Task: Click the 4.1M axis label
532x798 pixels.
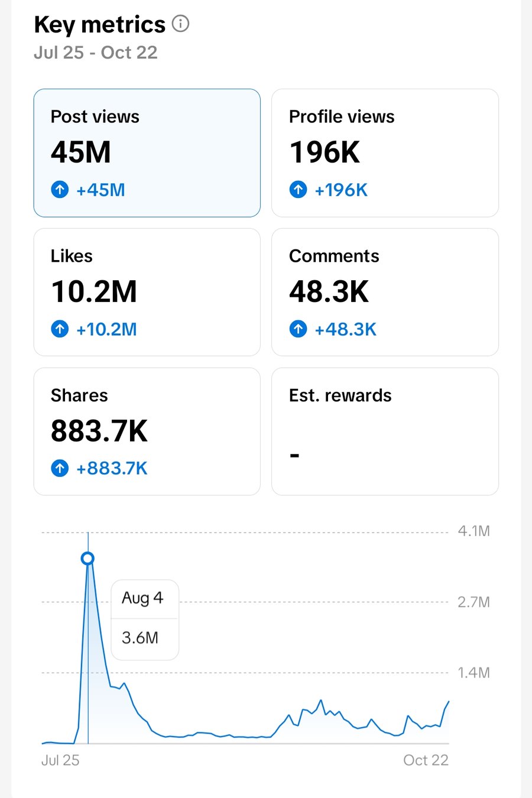Action: tap(474, 531)
